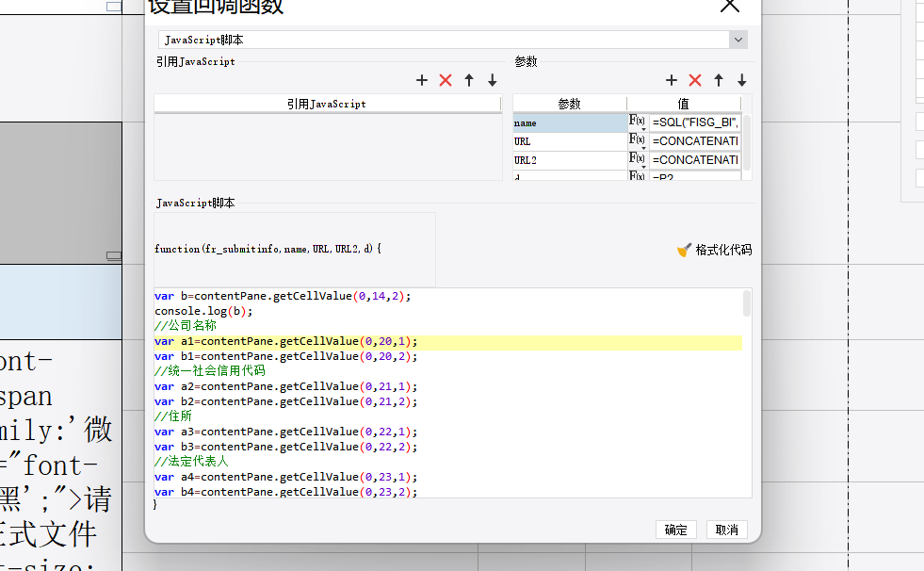Click the var b2 code line

pos(285,402)
